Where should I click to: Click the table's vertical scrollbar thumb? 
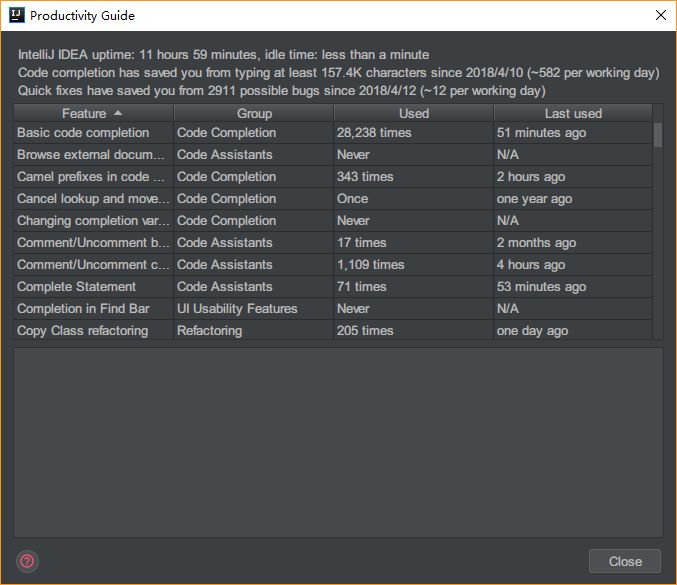click(658, 135)
